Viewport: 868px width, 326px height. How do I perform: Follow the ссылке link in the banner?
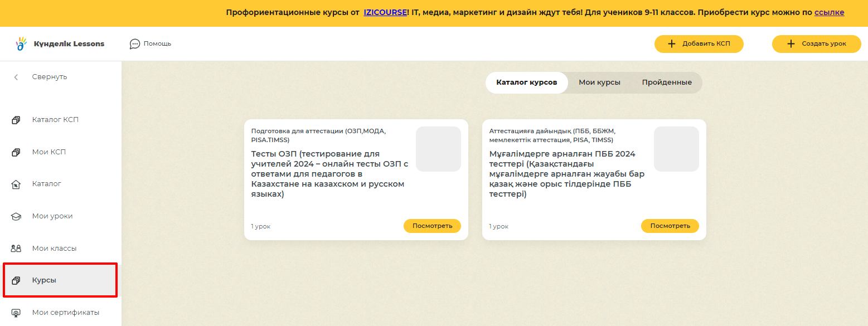829,12
